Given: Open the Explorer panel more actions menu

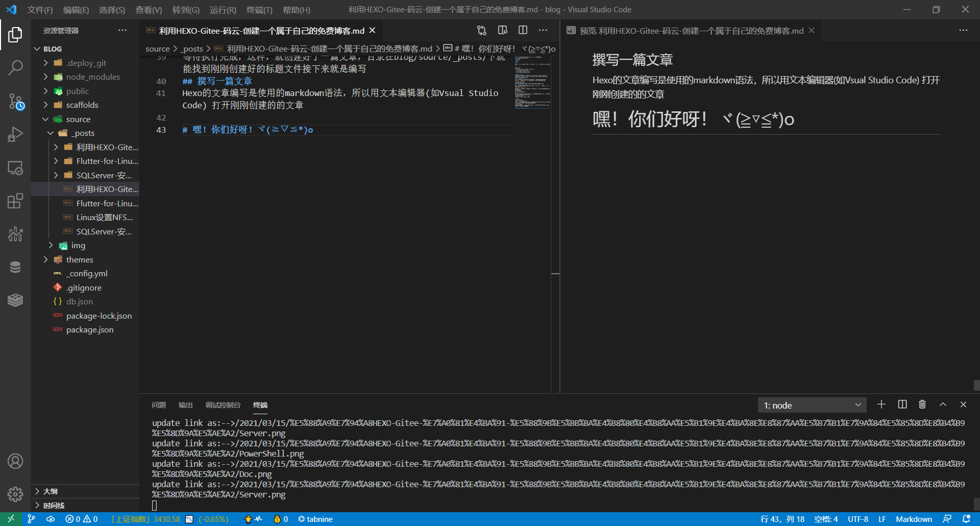Looking at the screenshot, I should pyautogui.click(x=122, y=31).
